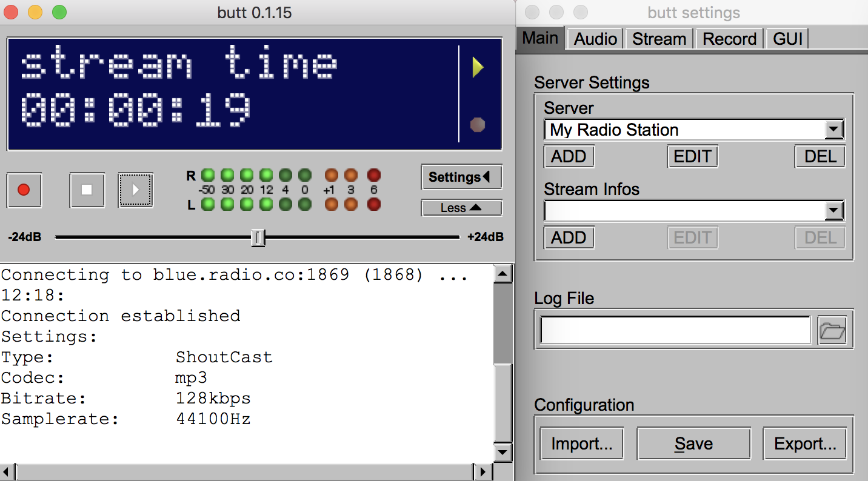
Task: Hide the log area with the Less button
Action: (462, 208)
